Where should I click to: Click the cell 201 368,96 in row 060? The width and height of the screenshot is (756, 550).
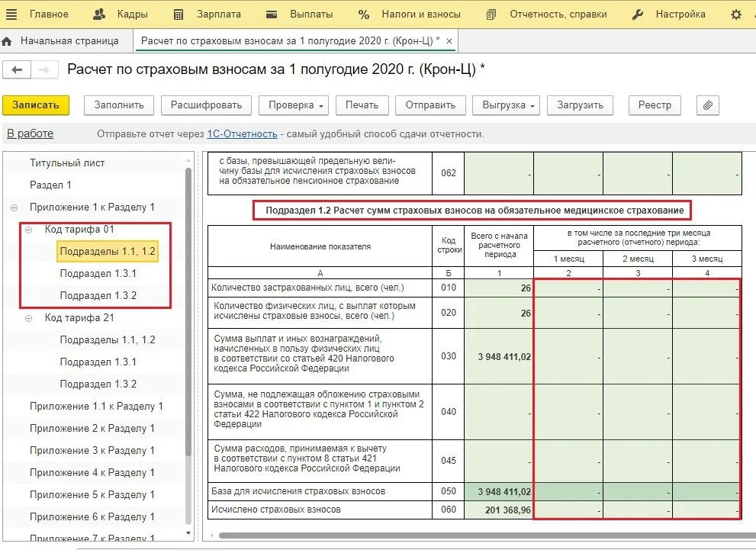click(x=499, y=510)
